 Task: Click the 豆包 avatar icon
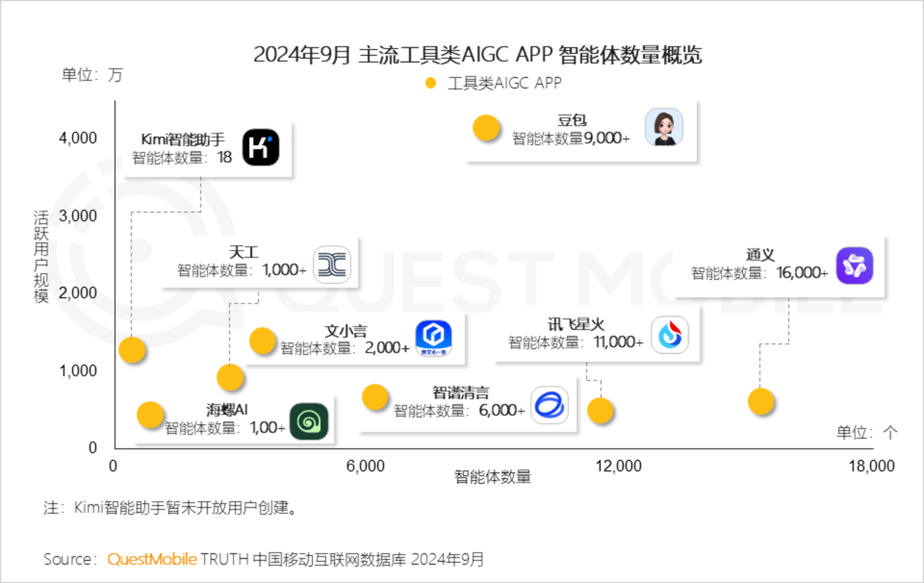coord(663,127)
